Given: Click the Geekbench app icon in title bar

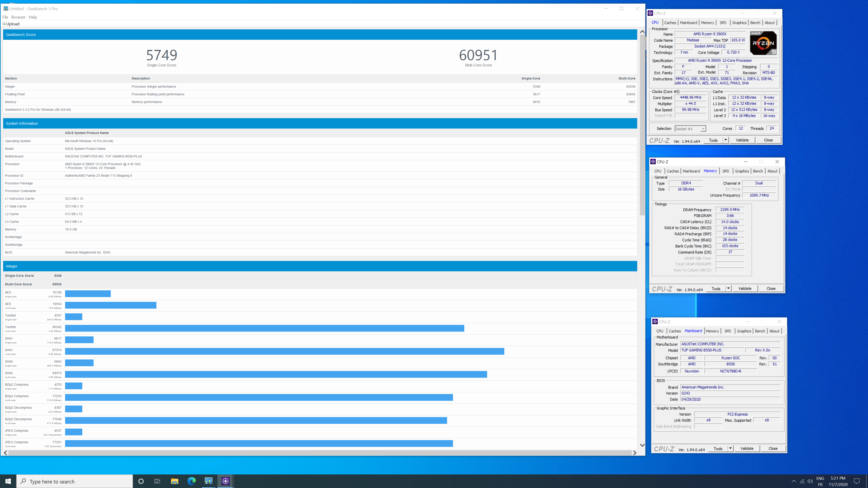Looking at the screenshot, I should tap(6, 8).
